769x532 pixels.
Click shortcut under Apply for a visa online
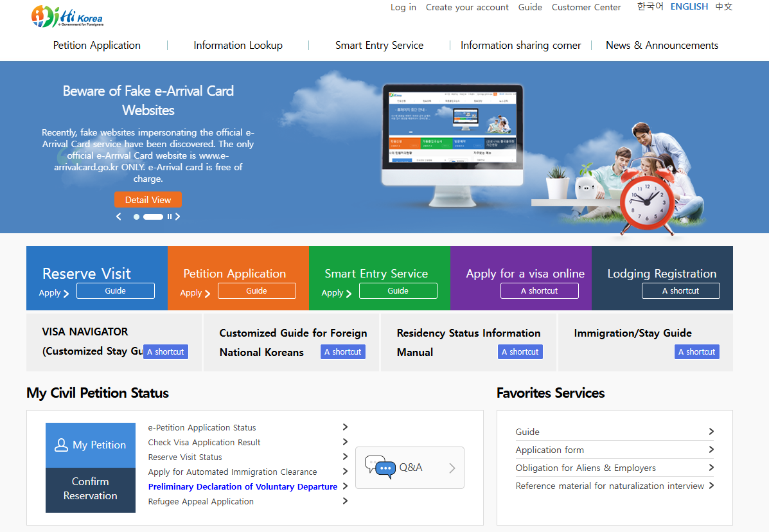(540, 291)
